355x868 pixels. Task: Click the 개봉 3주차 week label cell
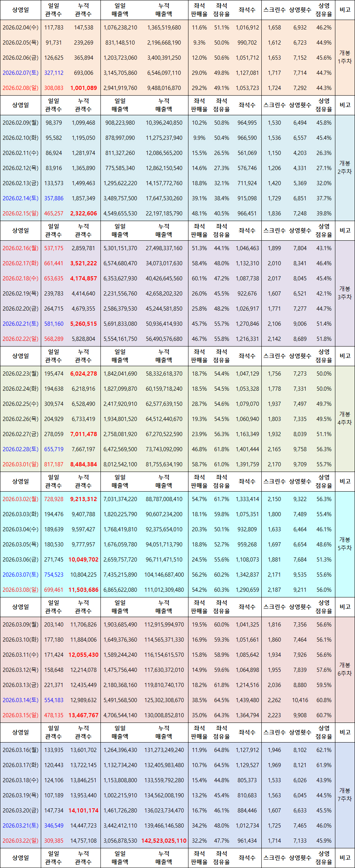[x=344, y=293]
